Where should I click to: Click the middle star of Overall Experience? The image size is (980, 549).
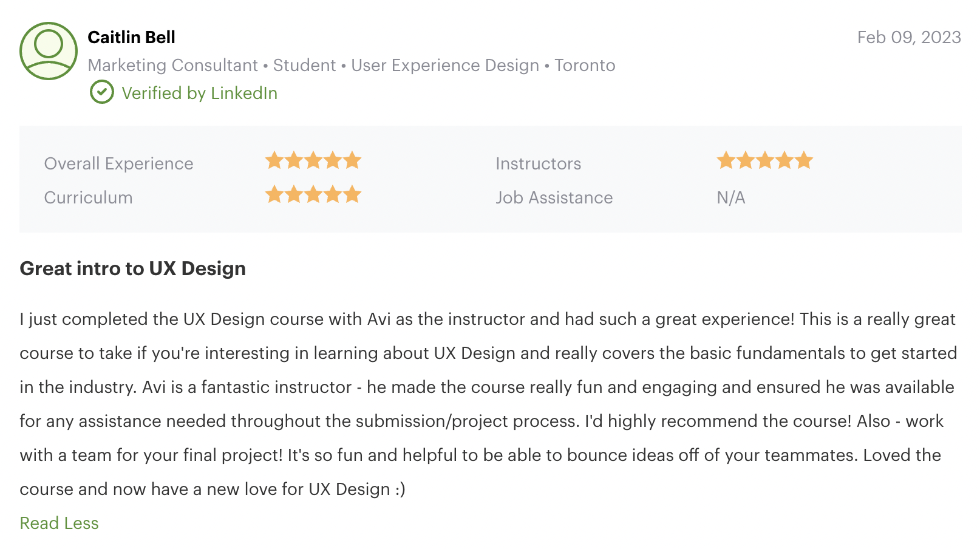tap(315, 160)
